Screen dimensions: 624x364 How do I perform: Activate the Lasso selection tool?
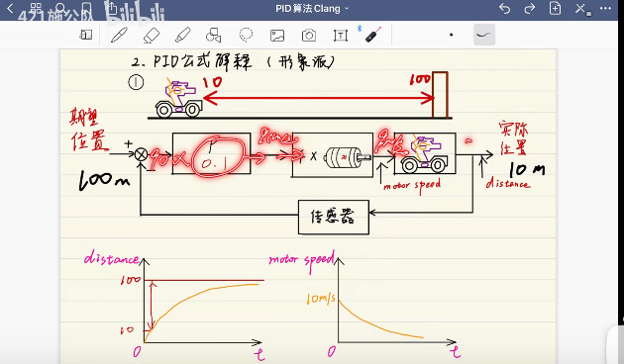246,35
